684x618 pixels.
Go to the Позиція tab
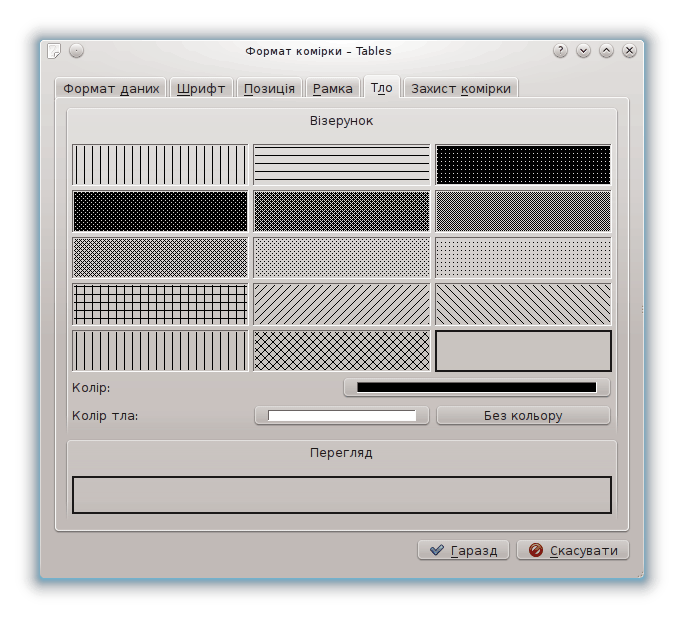269,88
